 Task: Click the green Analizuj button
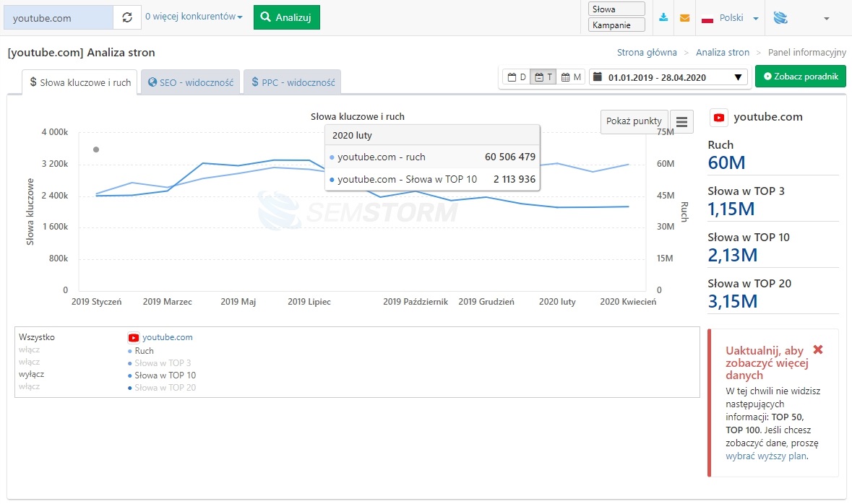pos(286,17)
